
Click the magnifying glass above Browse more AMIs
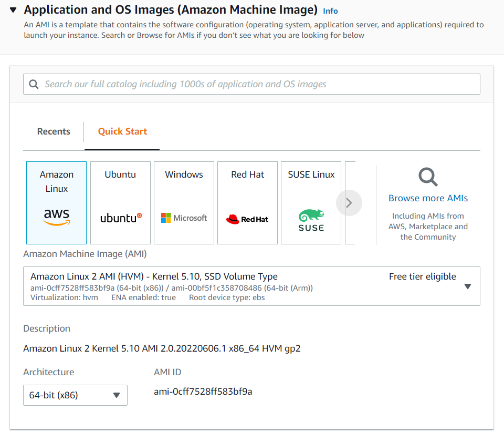427,177
